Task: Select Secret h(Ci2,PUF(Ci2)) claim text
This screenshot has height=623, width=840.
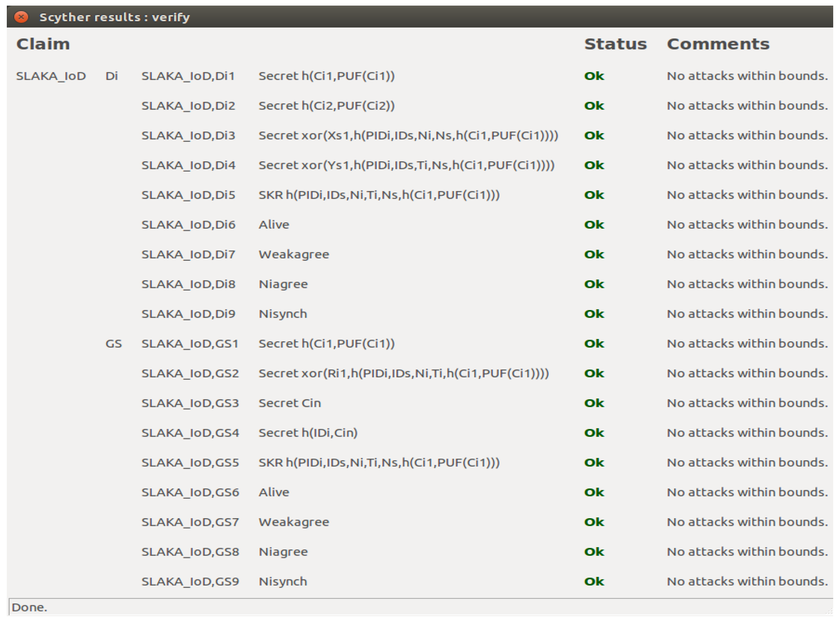Action: [326, 106]
